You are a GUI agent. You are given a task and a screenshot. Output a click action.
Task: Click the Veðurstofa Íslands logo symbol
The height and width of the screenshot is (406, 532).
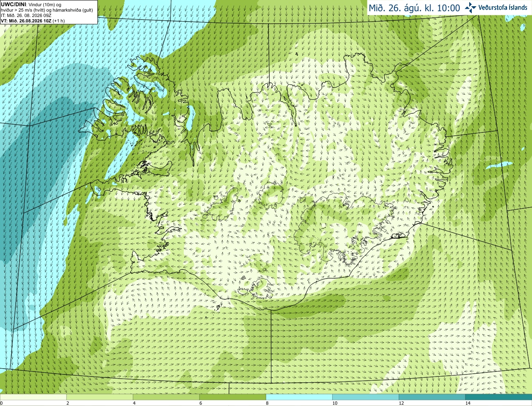470,7
